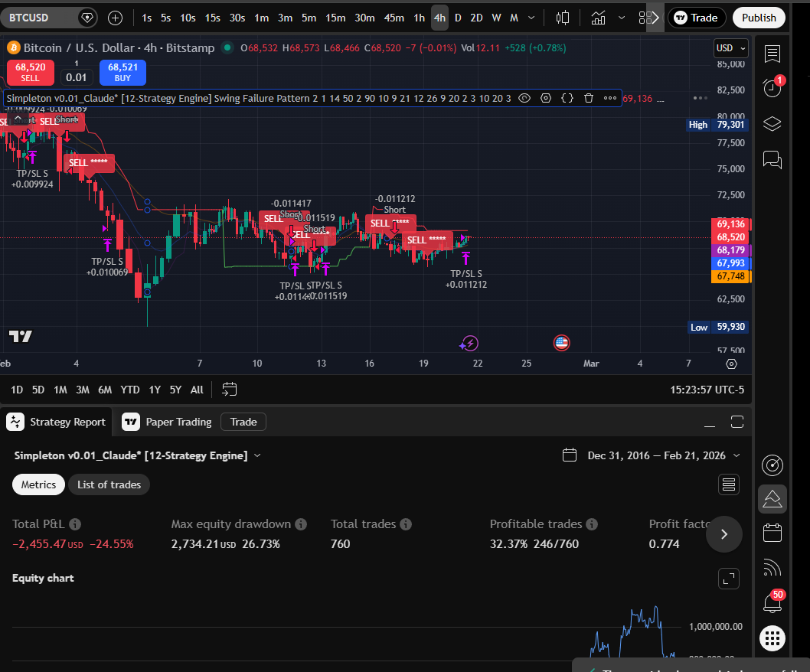This screenshot has width=810, height=672.
Task: Open the Object Tree panel
Action: pos(772,123)
